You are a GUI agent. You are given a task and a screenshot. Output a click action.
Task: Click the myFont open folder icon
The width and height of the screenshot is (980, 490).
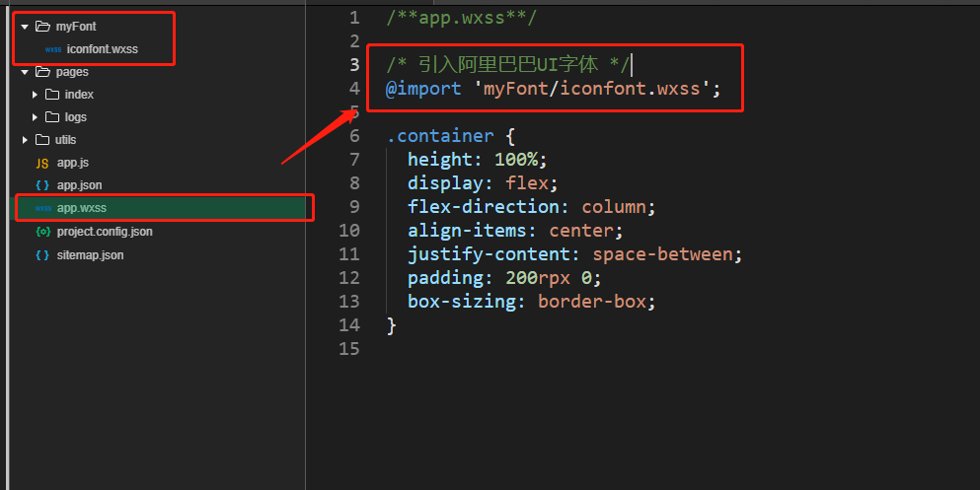click(x=42, y=27)
